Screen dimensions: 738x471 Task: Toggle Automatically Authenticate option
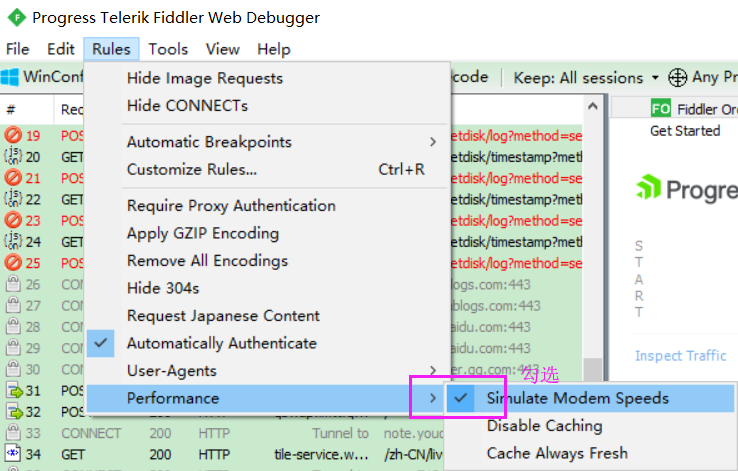pyautogui.click(x=265, y=343)
